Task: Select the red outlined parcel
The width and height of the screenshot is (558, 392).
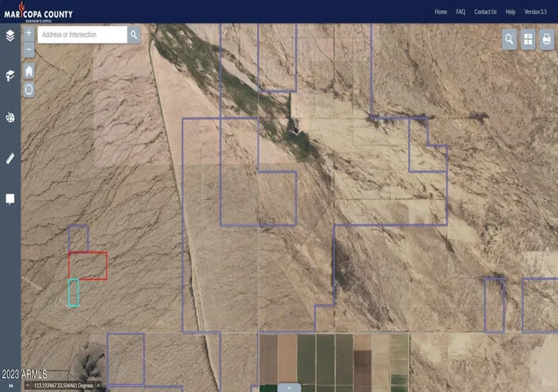Action: [88, 266]
